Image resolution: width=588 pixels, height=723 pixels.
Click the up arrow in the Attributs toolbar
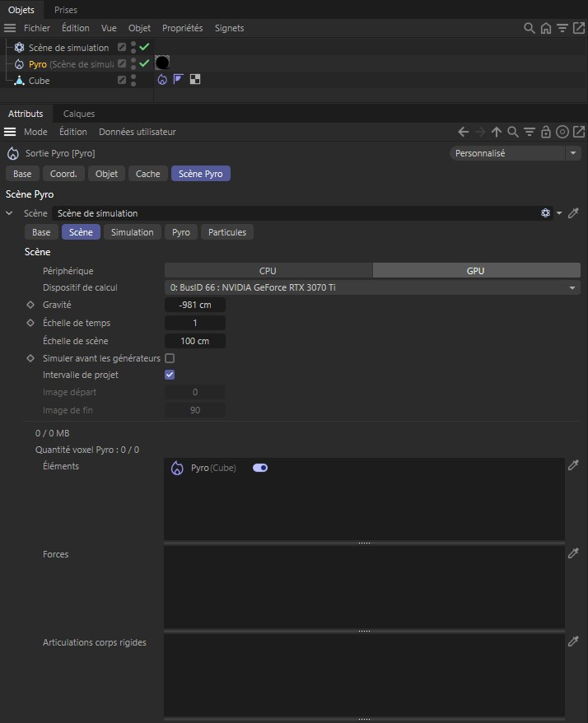click(497, 132)
